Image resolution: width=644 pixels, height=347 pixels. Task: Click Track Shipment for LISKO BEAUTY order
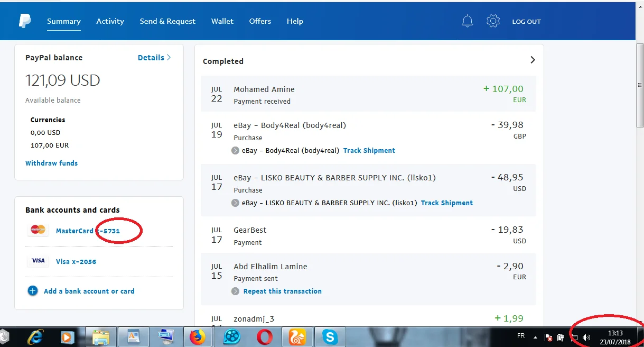pyautogui.click(x=446, y=203)
